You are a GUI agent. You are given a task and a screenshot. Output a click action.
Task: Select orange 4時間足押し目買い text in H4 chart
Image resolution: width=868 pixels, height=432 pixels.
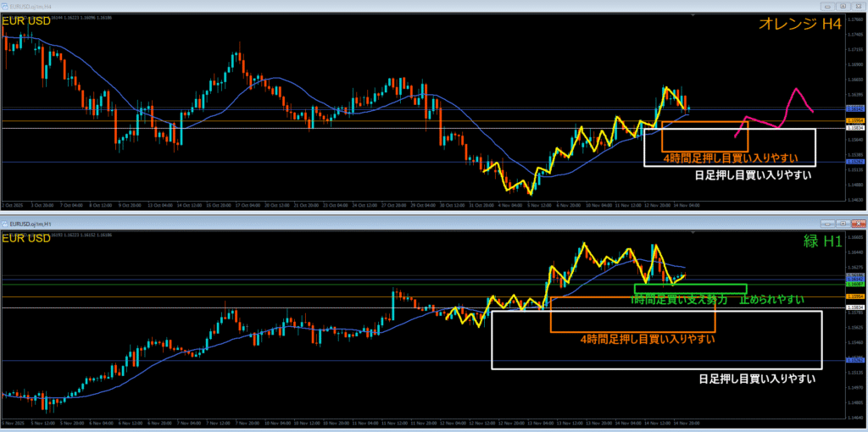730,158
